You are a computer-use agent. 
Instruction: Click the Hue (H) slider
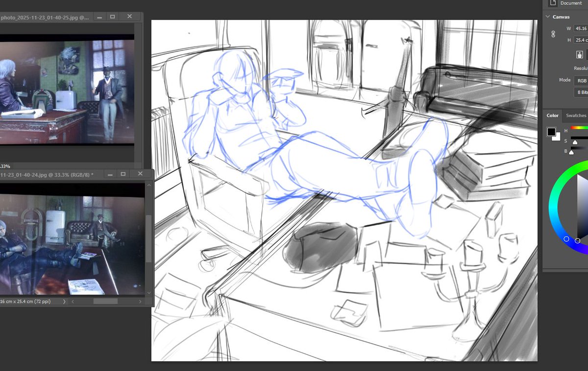[x=579, y=129]
